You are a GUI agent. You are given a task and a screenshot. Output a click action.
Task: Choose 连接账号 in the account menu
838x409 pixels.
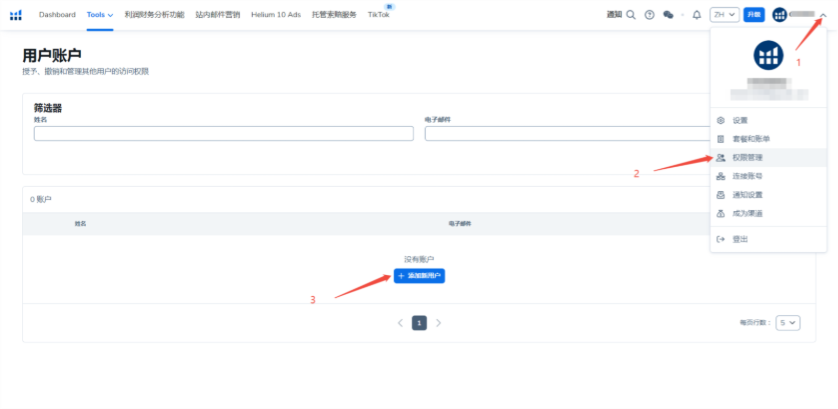(746, 177)
